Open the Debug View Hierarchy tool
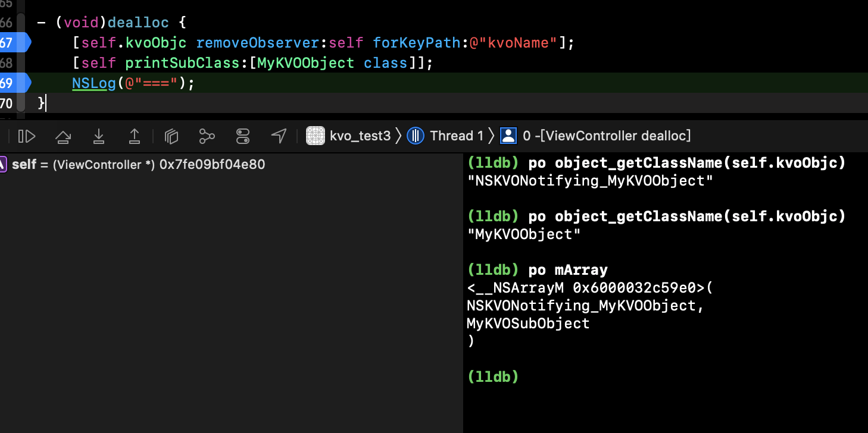 (x=171, y=136)
